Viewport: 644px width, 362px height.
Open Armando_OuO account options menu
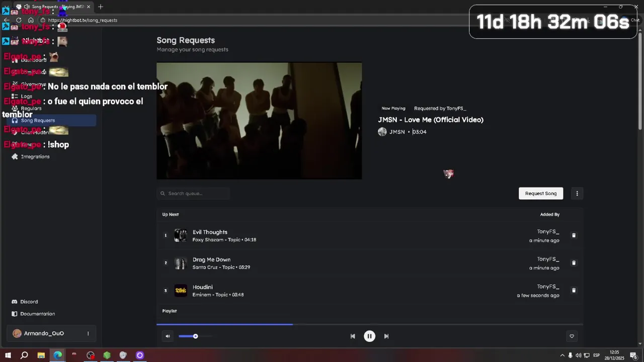coord(88,333)
